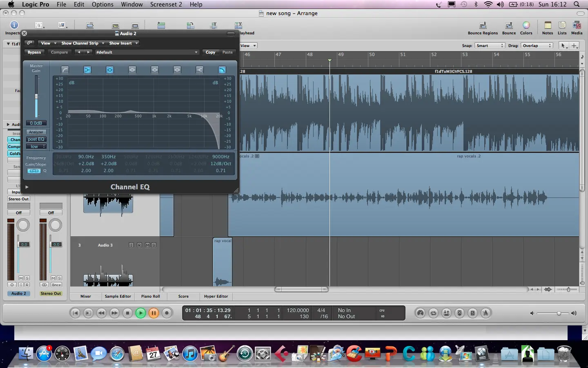The height and width of the screenshot is (368, 588).
Task: Change analyzer resolution low dropdown
Action: [x=36, y=146]
